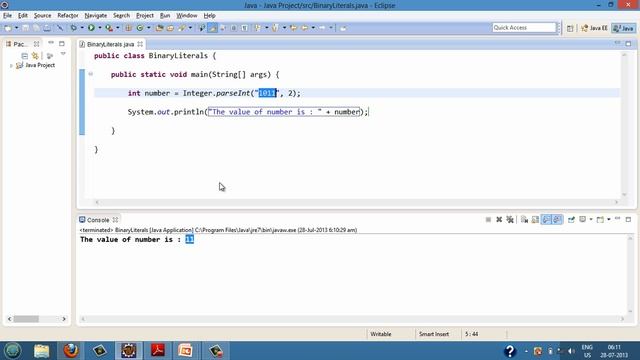Click editor horizontal scrollbar right arrow

pyautogui.click(x=616, y=202)
